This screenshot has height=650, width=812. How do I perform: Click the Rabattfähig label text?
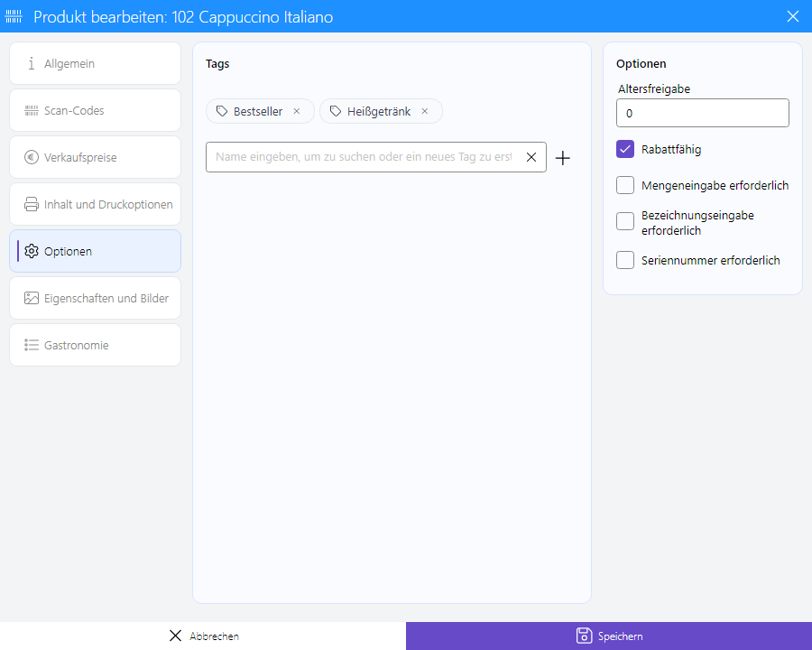pyautogui.click(x=671, y=149)
